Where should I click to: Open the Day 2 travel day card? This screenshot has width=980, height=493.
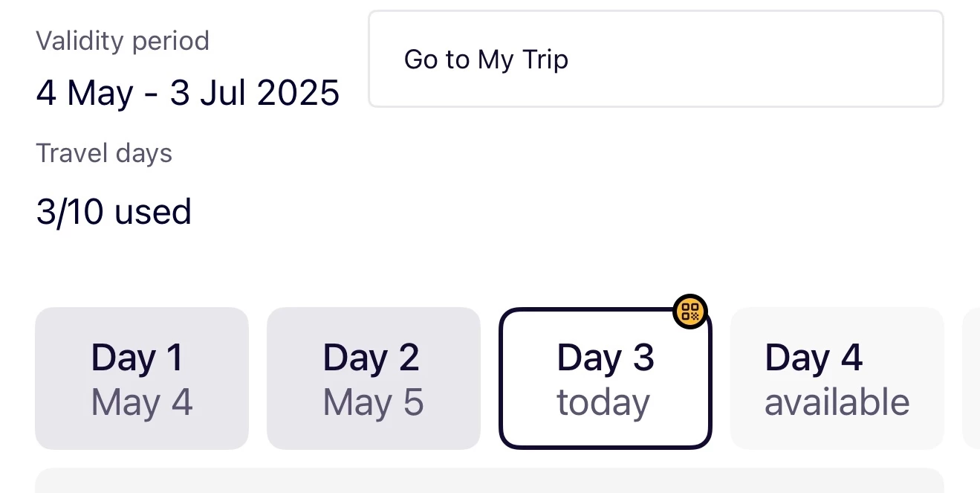373,378
